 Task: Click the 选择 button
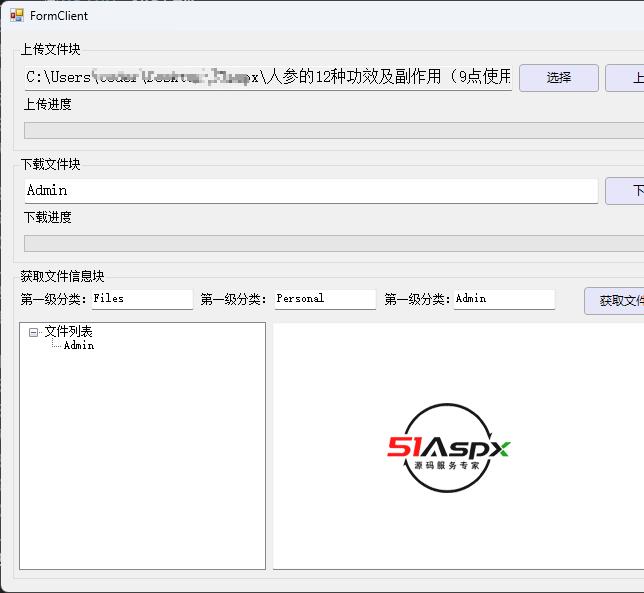(559, 78)
